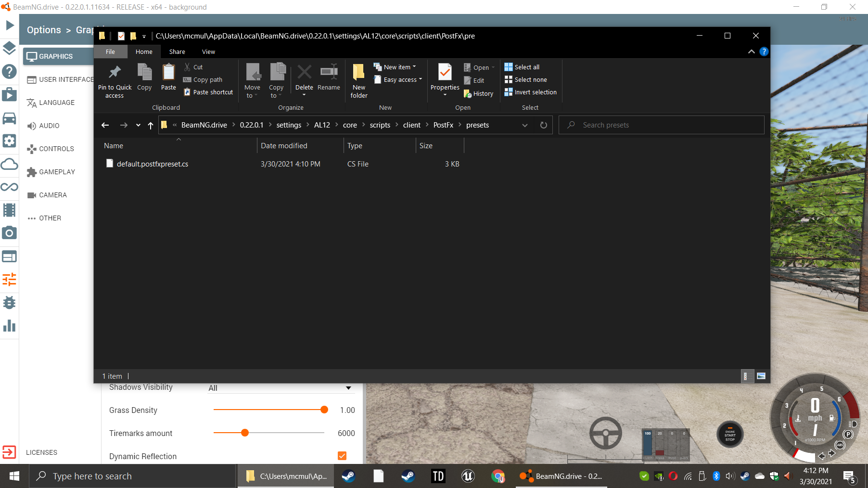
Task: Open the vehicle car icon in BeamNG sidebar
Action: [10, 118]
